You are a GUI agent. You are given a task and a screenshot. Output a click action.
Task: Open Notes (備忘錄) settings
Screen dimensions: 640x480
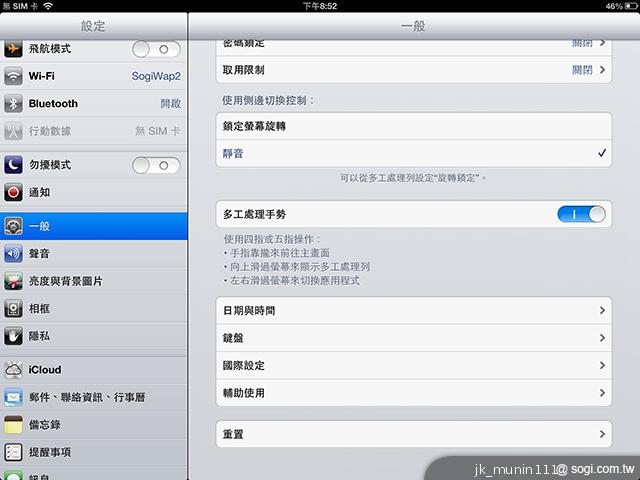(93, 425)
